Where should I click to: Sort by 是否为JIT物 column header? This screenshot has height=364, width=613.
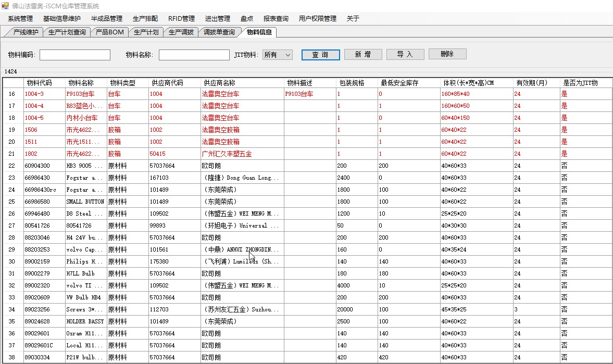(586, 83)
